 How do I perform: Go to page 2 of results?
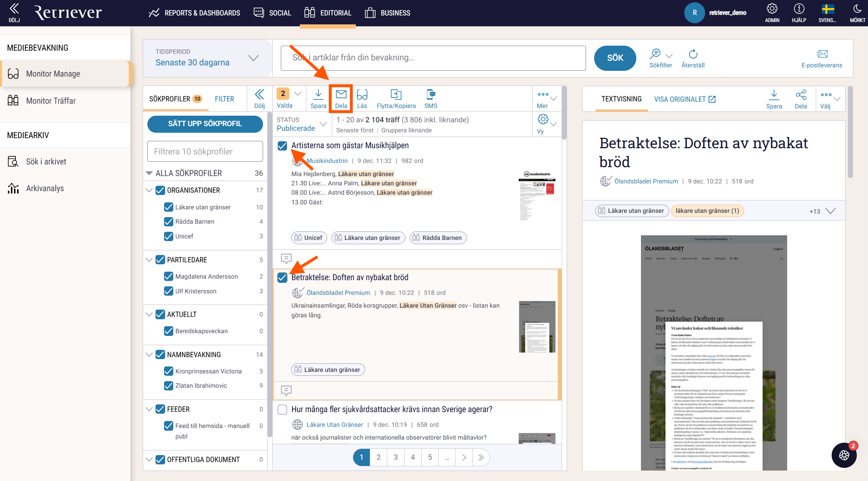(378, 457)
